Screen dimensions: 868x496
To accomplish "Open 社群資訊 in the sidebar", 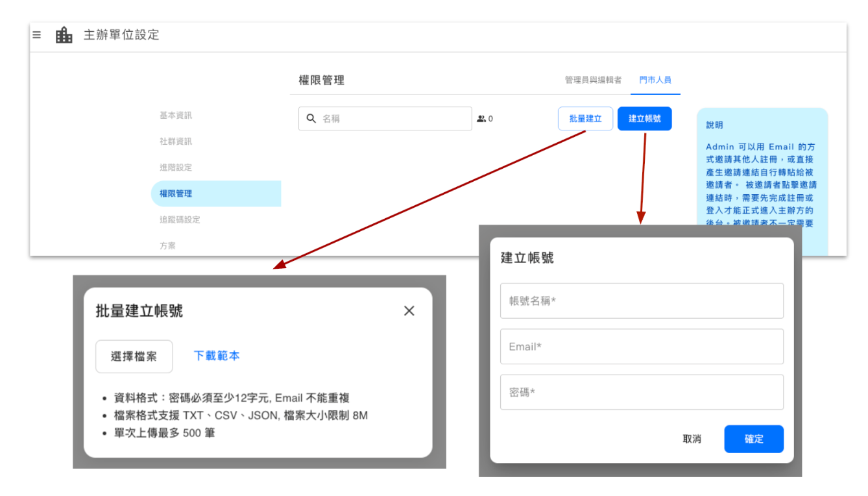I will (x=176, y=142).
